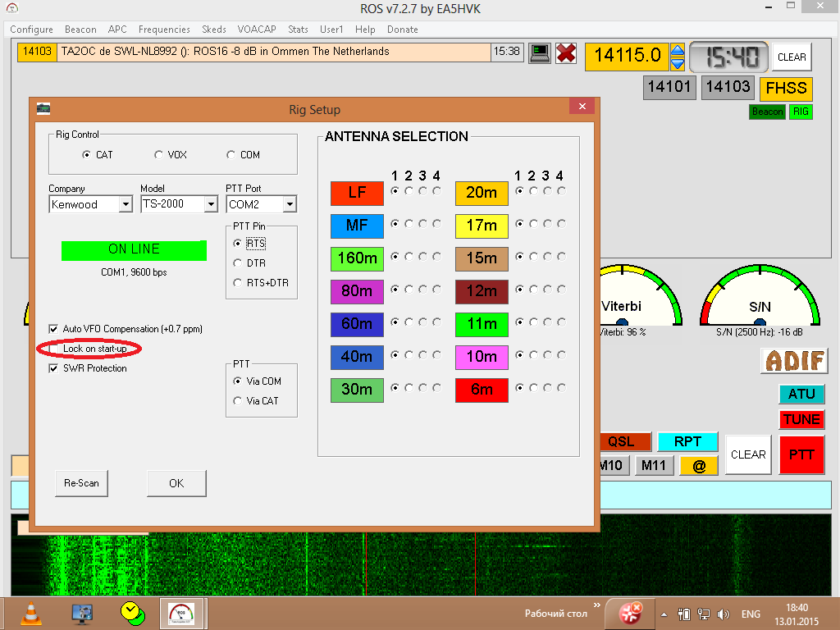The width and height of the screenshot is (840, 630).
Task: Click the monitor icon in the taskbar
Action: tap(82, 613)
